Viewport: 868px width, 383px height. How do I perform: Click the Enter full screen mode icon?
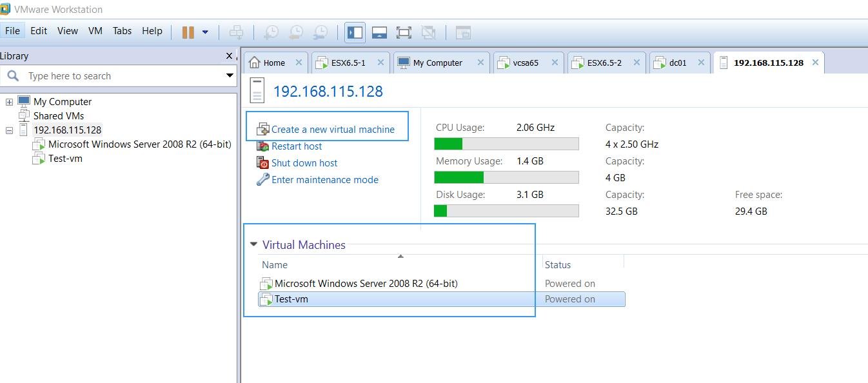point(404,32)
